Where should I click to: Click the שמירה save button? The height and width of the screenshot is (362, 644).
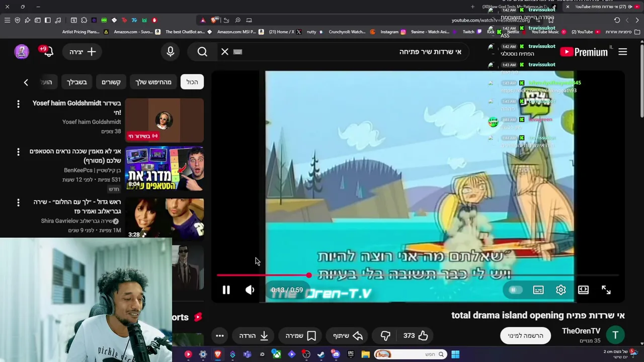(301, 335)
